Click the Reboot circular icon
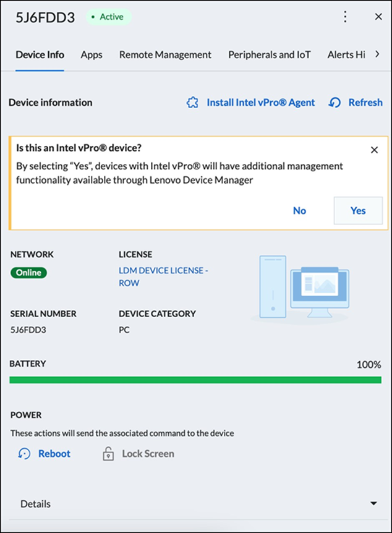This screenshot has width=392, height=533. [x=24, y=453]
